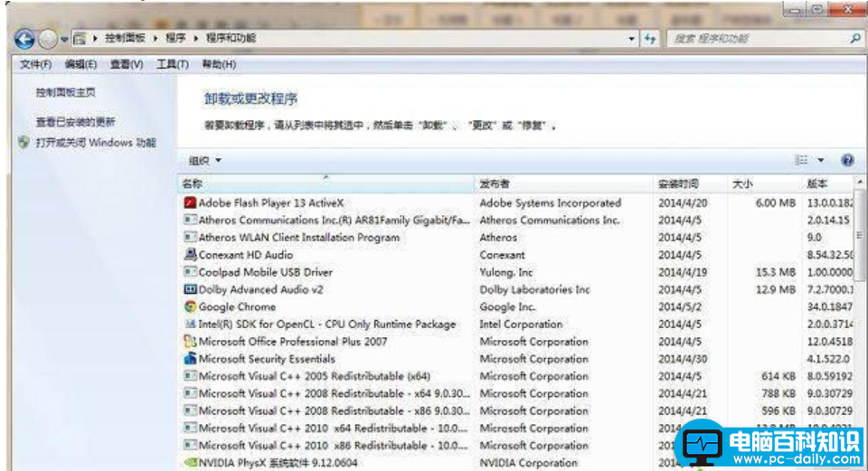Click the Forward navigation arrow button
Viewport: 868px width, 471px height.
(48, 39)
